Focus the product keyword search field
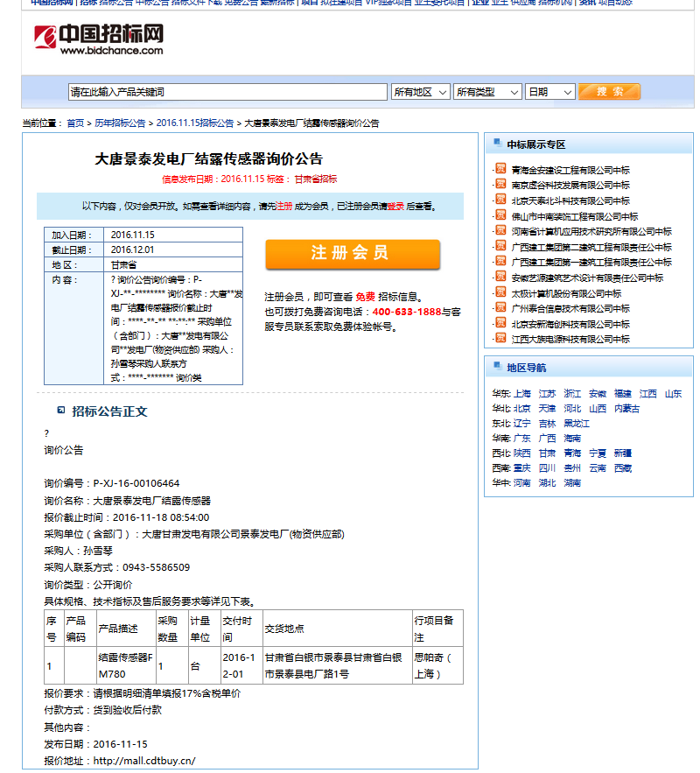700x773 pixels. tap(227, 92)
